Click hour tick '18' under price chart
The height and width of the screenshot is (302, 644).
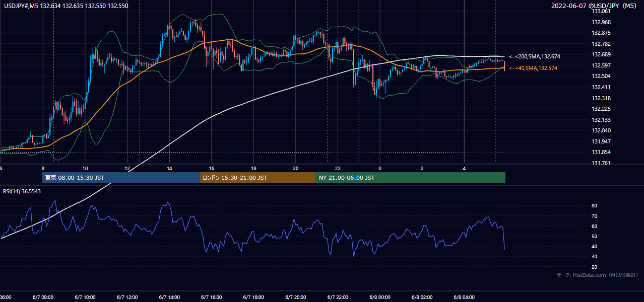(253, 168)
